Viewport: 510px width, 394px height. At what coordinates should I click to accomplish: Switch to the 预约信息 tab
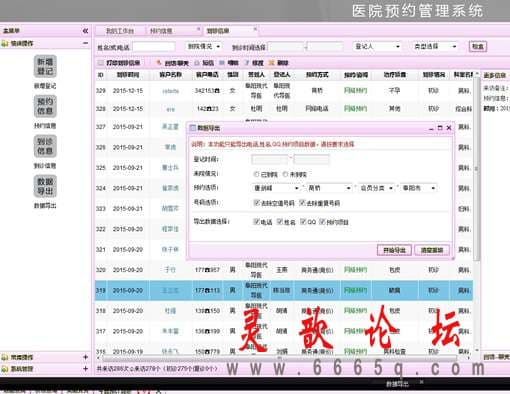click(161, 31)
